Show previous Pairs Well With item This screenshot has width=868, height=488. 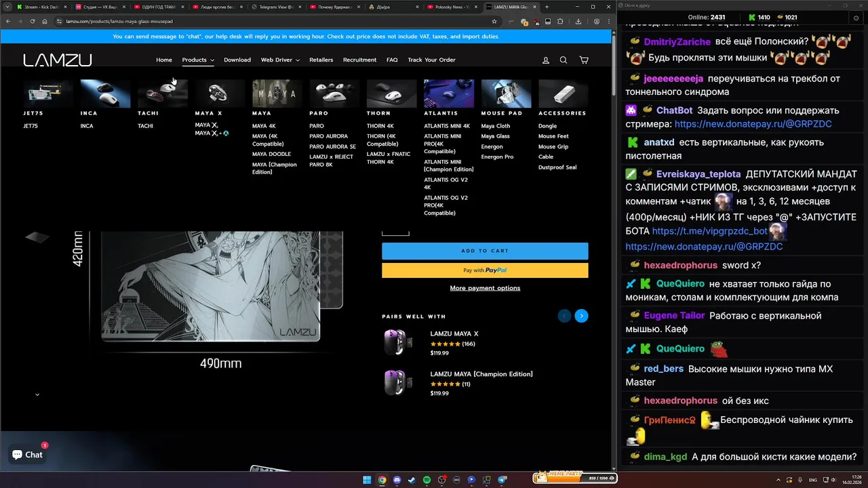[564, 316]
